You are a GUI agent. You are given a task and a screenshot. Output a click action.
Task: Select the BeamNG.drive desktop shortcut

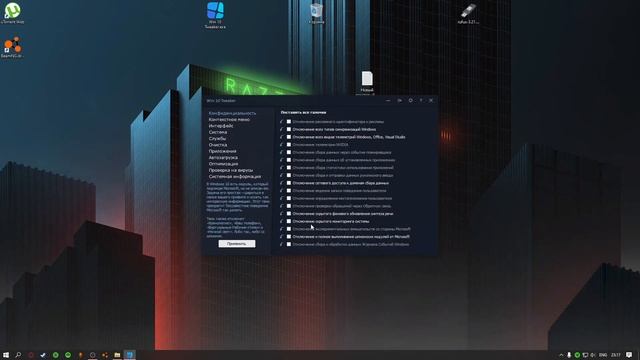[12, 47]
